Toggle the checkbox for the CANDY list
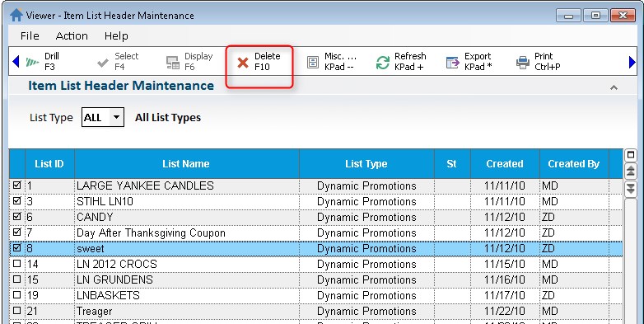 click(x=16, y=217)
